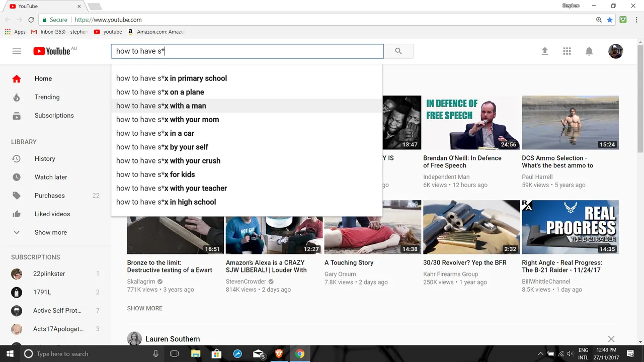Open the Apps bookmark shortcut

pyautogui.click(x=15, y=32)
